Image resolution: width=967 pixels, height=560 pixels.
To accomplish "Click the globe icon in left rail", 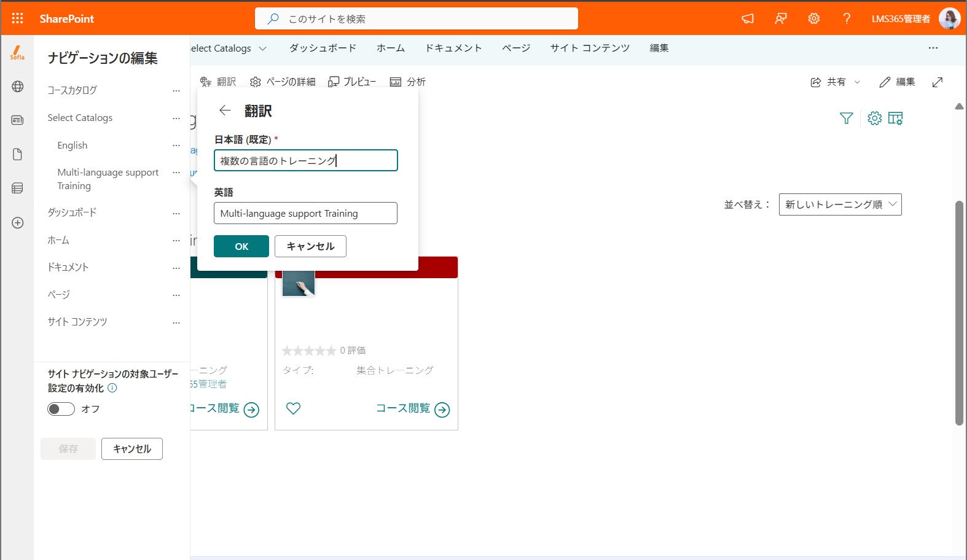I will [x=18, y=87].
